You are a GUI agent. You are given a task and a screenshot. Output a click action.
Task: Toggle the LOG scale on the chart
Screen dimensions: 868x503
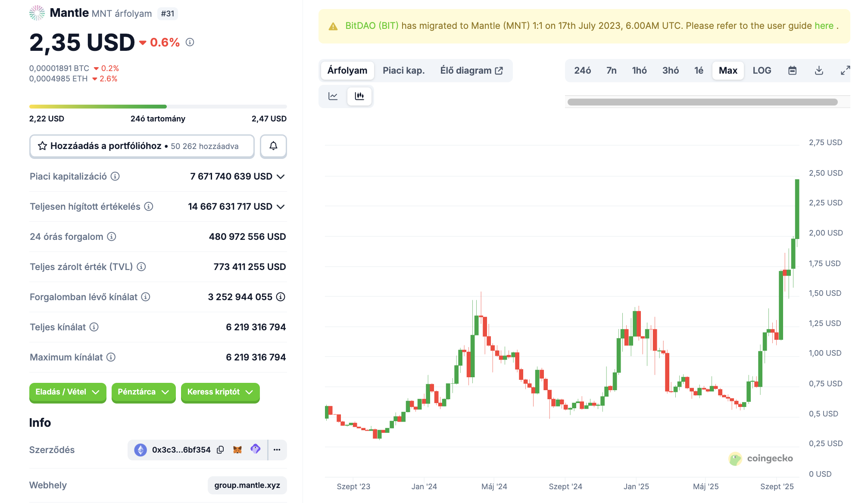point(762,71)
